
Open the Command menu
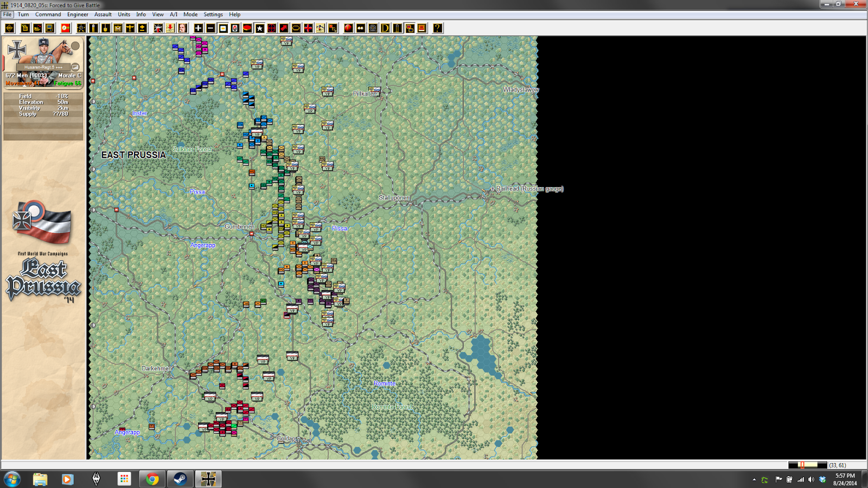[48, 15]
